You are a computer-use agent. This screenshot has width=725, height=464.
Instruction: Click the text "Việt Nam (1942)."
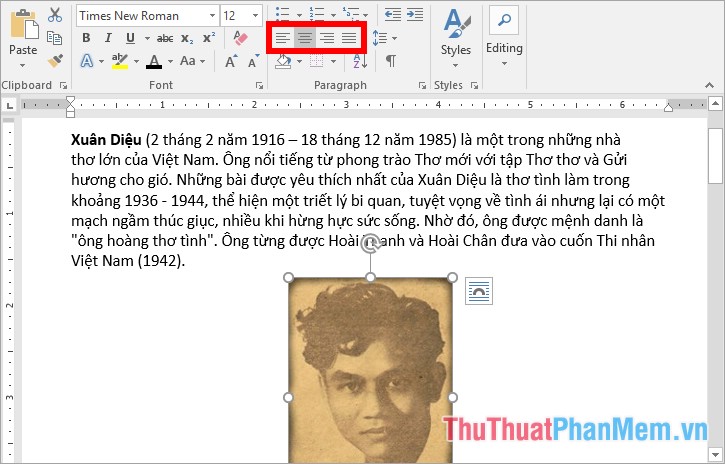(128, 261)
